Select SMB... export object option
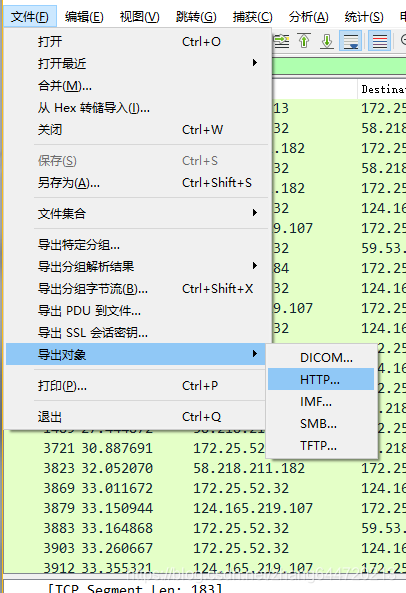The height and width of the screenshot is (593, 406). (x=321, y=424)
